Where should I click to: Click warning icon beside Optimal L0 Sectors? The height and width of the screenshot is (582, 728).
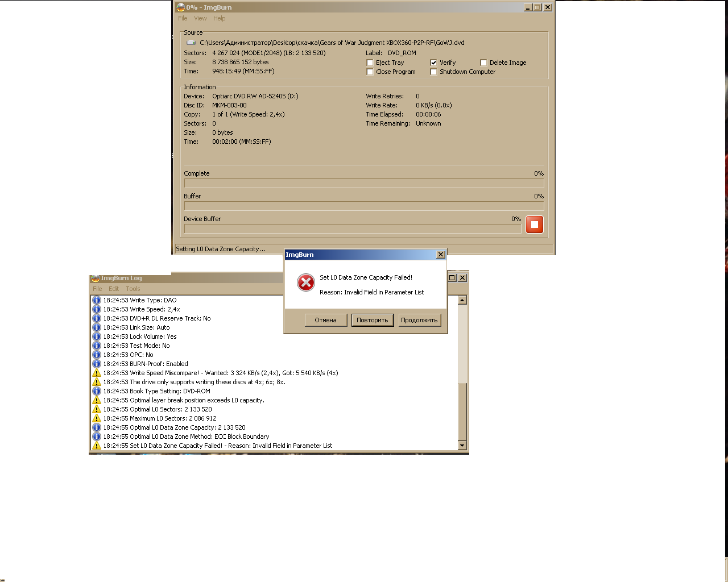97,409
